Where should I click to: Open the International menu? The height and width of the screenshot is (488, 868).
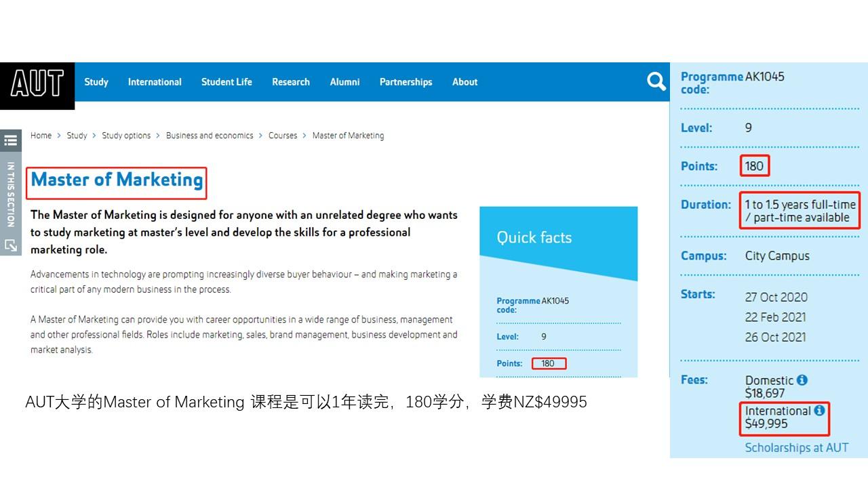click(155, 82)
